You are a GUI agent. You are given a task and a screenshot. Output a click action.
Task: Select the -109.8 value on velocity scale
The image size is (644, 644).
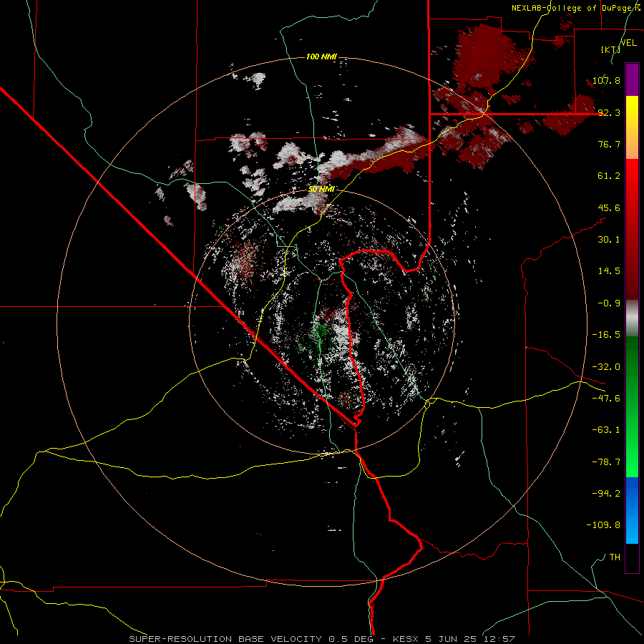click(x=603, y=525)
